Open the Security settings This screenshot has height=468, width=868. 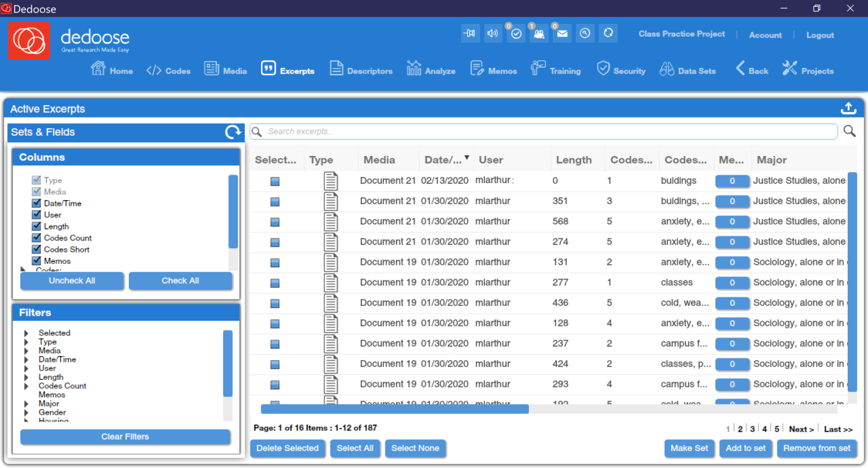pyautogui.click(x=621, y=70)
